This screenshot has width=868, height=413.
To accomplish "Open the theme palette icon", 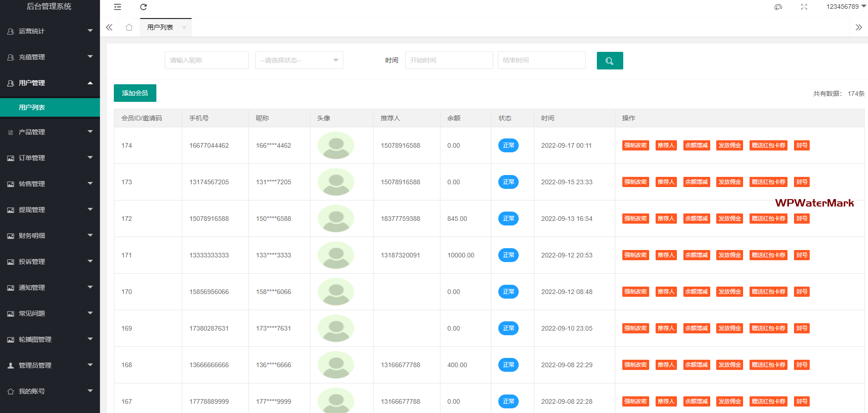I will [x=778, y=7].
